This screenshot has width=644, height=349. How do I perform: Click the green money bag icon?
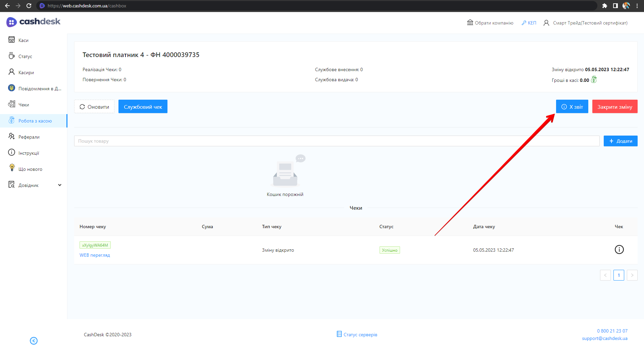594,80
